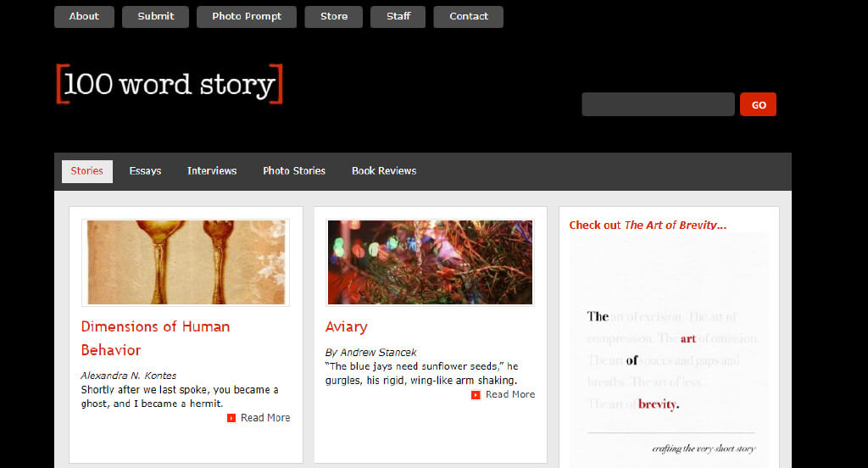Click Check out The Art of Brevity link

tap(648, 225)
